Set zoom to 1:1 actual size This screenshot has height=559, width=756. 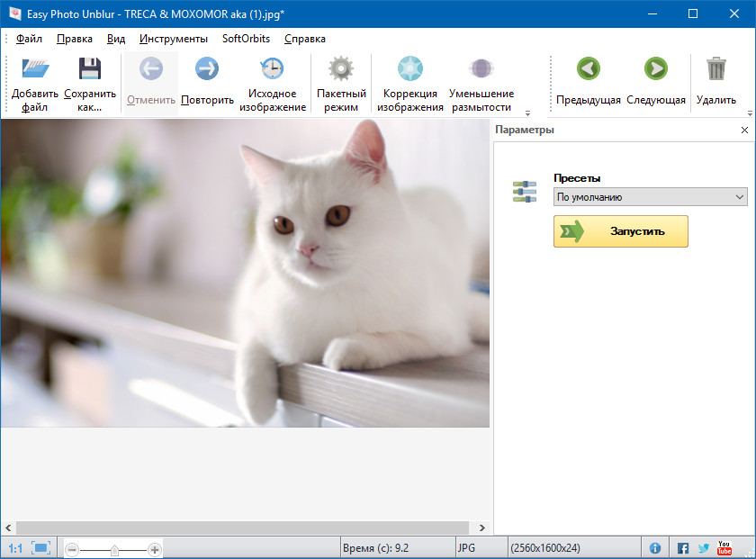(15, 548)
